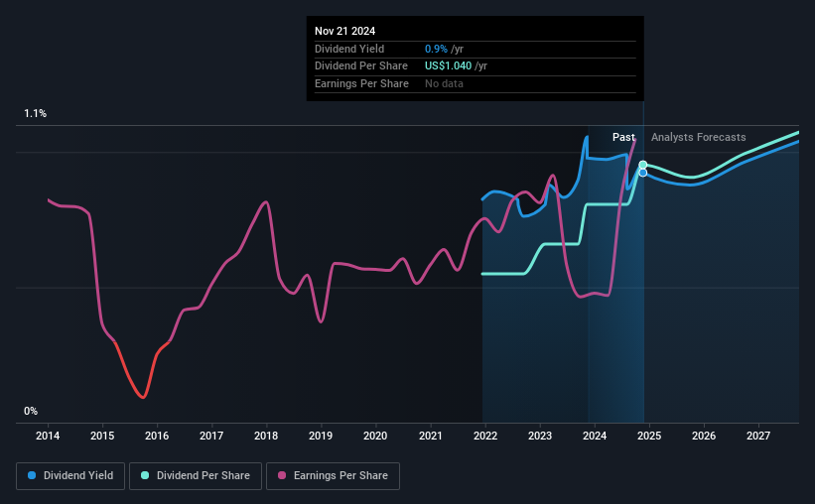
Task: Toggle the Earnings Per Share legend button
Action: (333, 476)
